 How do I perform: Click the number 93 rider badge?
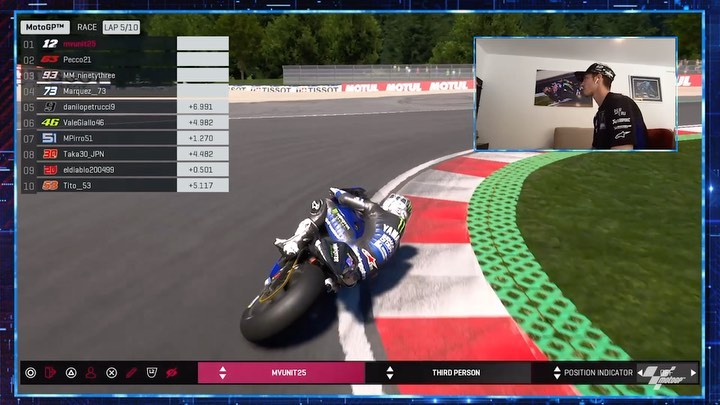pos(50,75)
